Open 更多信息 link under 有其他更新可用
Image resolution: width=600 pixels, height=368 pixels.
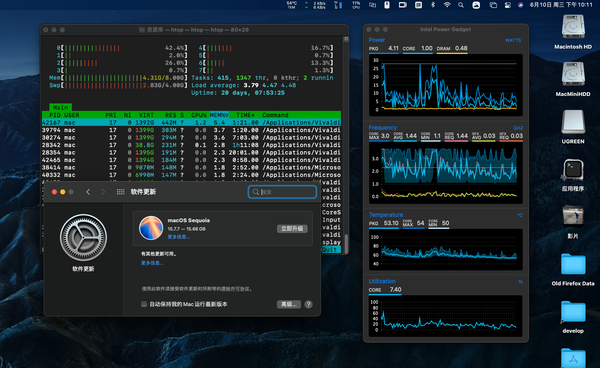(x=152, y=263)
